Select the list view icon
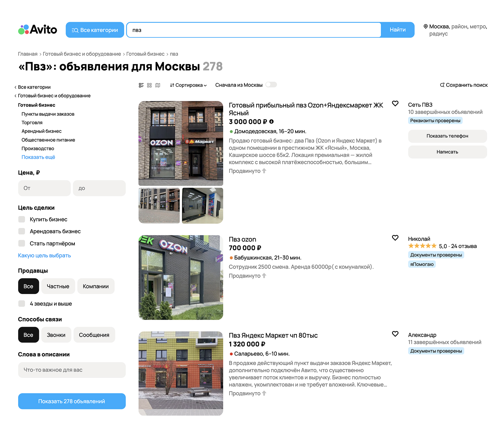Image resolution: width=504 pixels, height=436 pixels. (x=141, y=85)
